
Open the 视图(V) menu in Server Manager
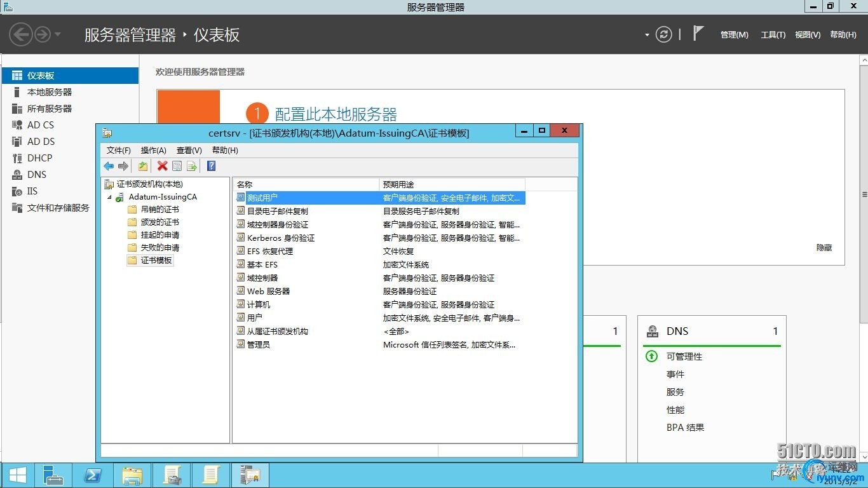pos(808,35)
